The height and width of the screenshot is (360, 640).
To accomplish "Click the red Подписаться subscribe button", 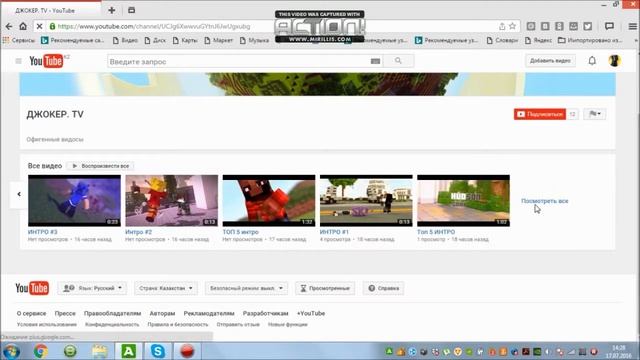I will pos(540,114).
